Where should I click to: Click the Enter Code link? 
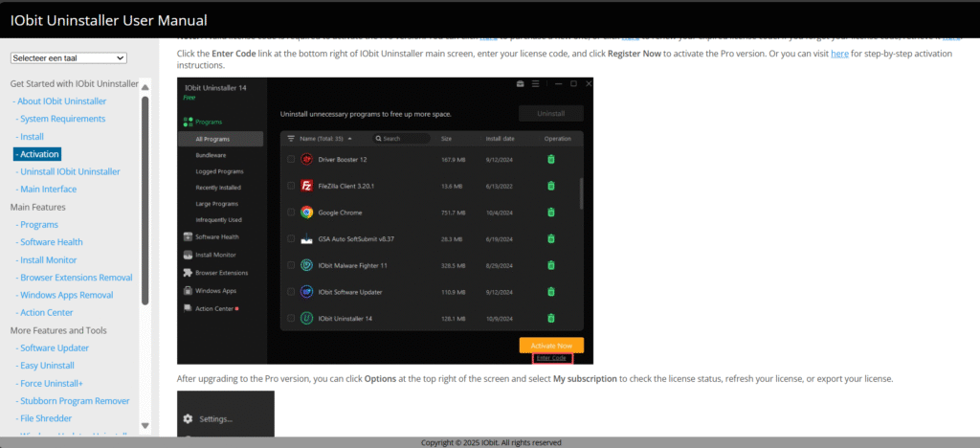click(x=551, y=358)
